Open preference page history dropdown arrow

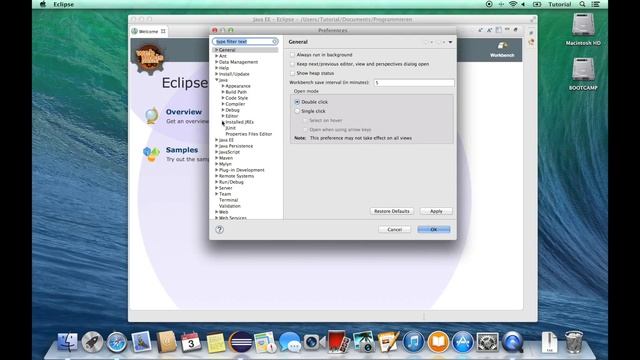tap(451, 42)
